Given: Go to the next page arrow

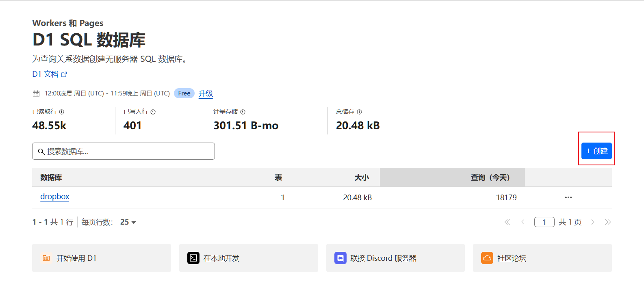Looking at the screenshot, I should pyautogui.click(x=593, y=222).
